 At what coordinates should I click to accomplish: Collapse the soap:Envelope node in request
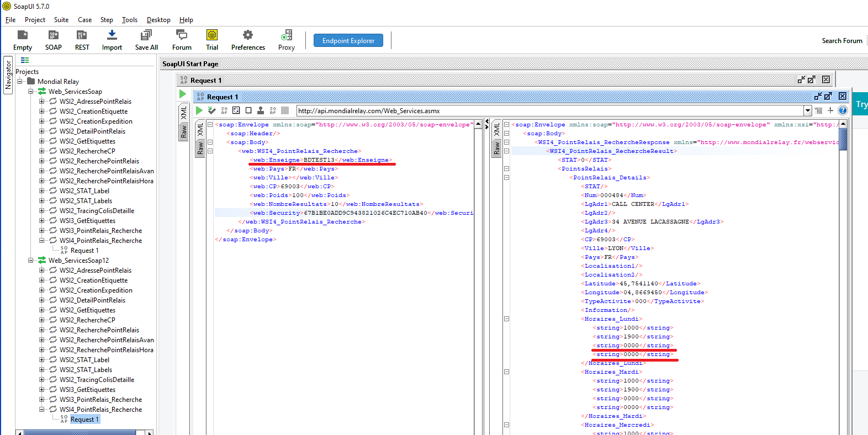click(x=210, y=124)
